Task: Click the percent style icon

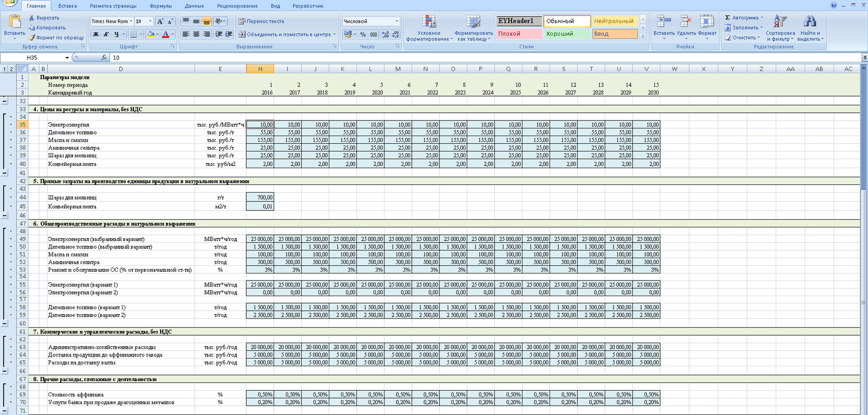Action: [x=363, y=34]
